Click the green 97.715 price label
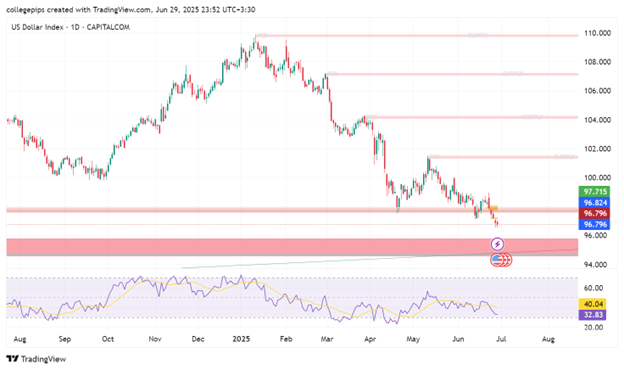 [595, 192]
